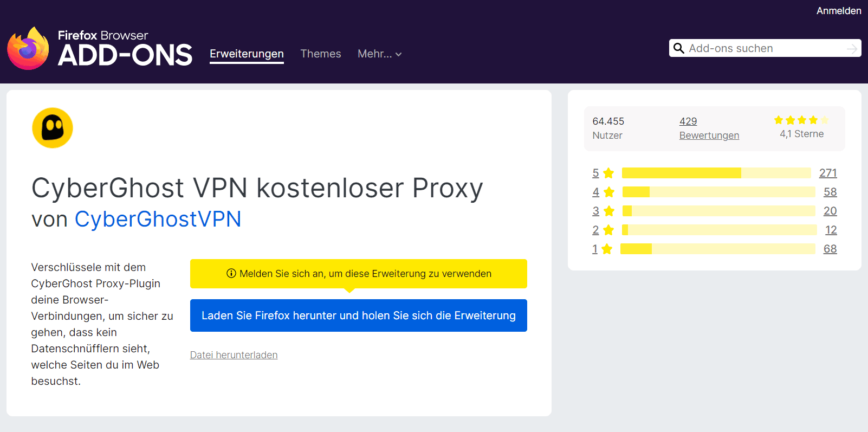Image resolution: width=868 pixels, height=432 pixels.
Task: Filter reviews by 4 stars number link
Action: 595,192
